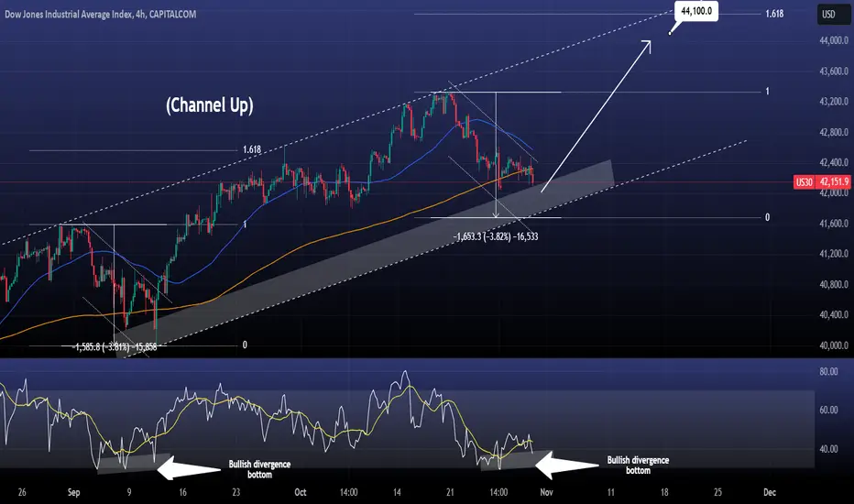Click the 44,100.0 price target callout

coord(696,11)
